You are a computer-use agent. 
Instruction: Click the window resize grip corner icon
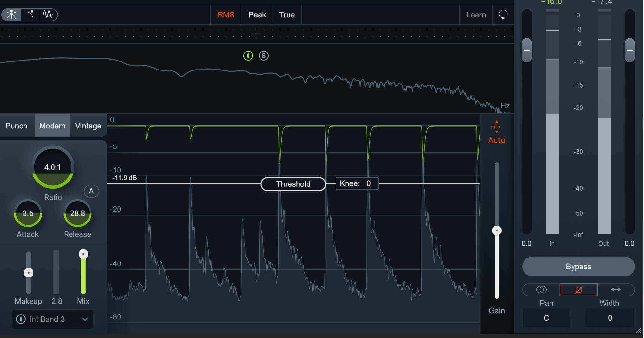point(639,330)
